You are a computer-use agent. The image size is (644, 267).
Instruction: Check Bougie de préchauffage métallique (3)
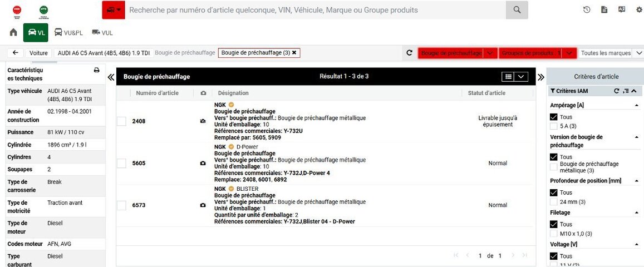(x=554, y=167)
